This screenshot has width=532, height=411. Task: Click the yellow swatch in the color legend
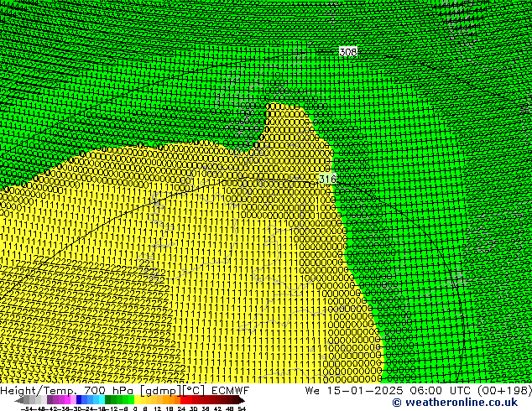(x=137, y=400)
